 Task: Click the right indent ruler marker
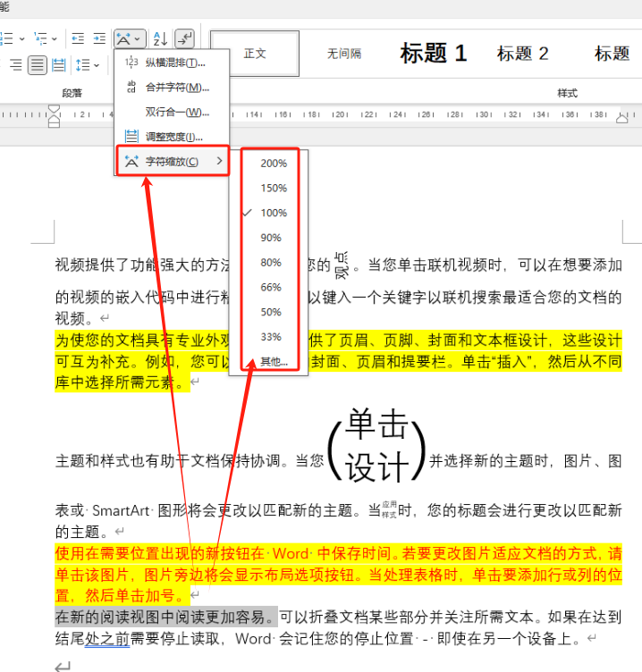pos(621,119)
